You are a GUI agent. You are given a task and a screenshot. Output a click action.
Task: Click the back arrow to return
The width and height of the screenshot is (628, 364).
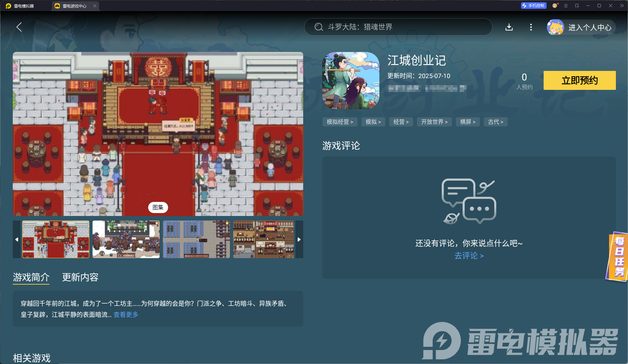(x=19, y=27)
